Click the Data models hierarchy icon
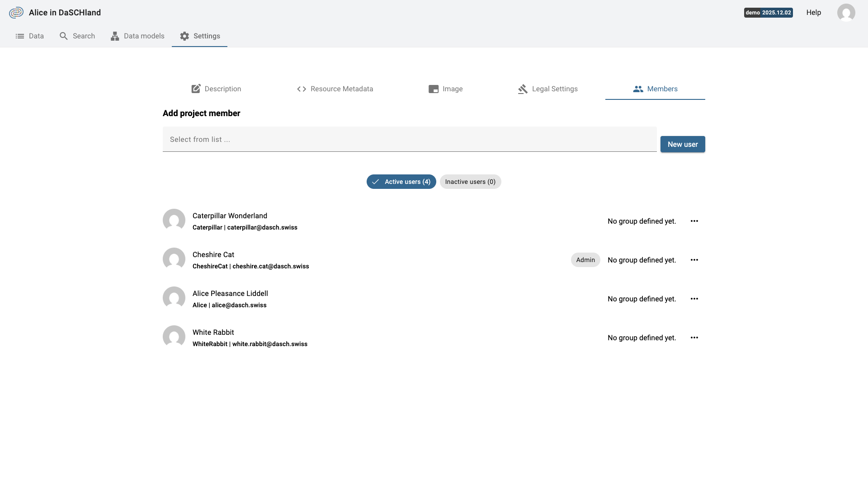The height and width of the screenshot is (488, 868). click(x=114, y=36)
